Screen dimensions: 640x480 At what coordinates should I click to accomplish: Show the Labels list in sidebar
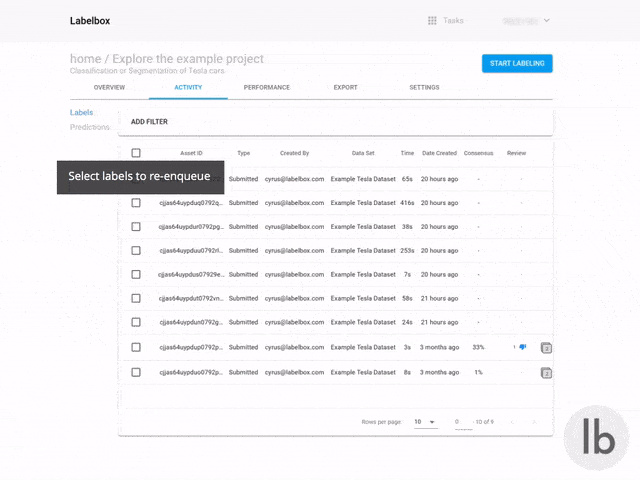(81, 112)
